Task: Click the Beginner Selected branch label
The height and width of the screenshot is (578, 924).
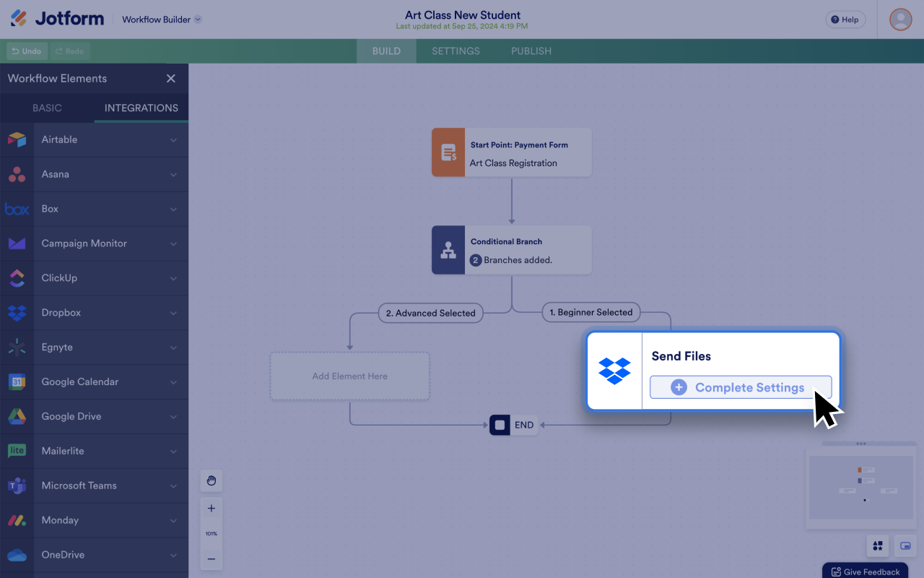Action: pos(591,312)
